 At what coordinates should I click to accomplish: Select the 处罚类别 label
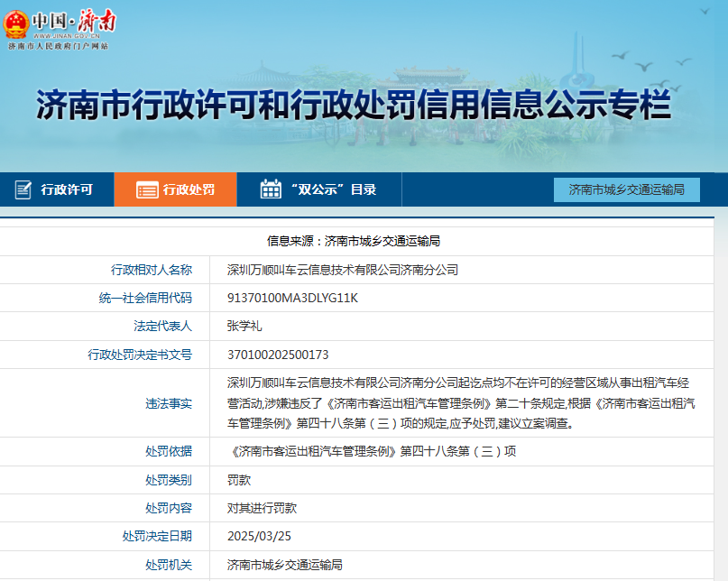click(x=169, y=480)
